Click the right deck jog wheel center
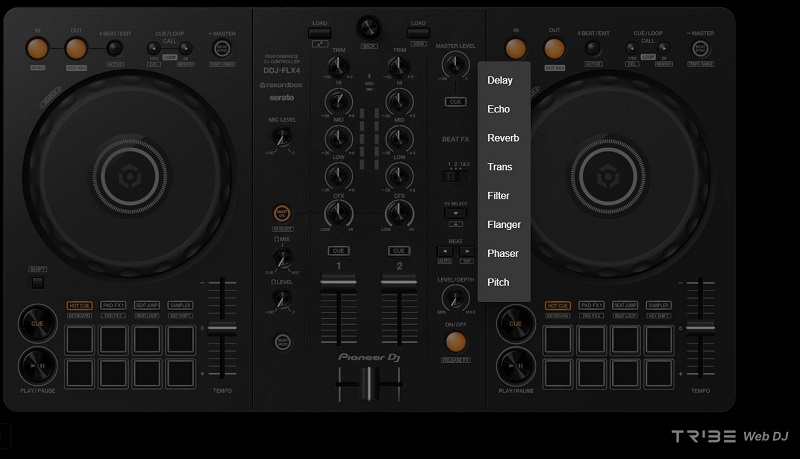This screenshot has width=800, height=459. tap(608, 176)
